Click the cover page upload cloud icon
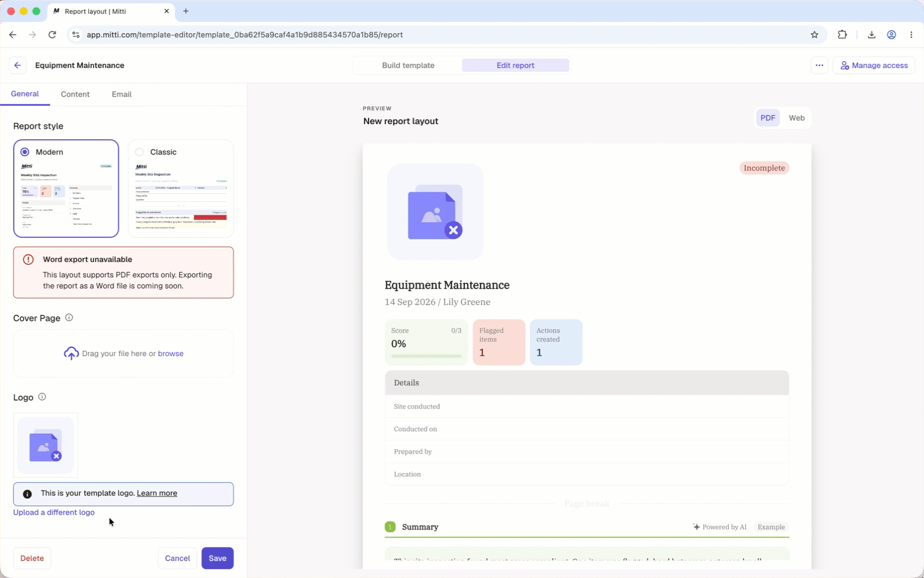924x578 pixels. click(71, 353)
